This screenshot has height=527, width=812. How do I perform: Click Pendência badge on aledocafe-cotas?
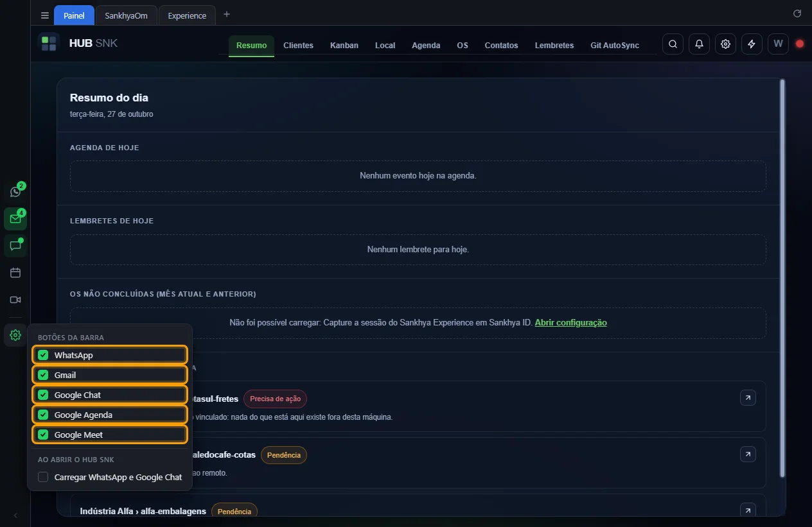tap(284, 455)
